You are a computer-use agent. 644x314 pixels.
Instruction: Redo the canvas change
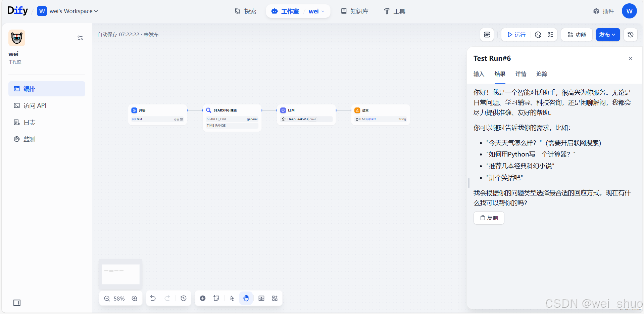167,298
